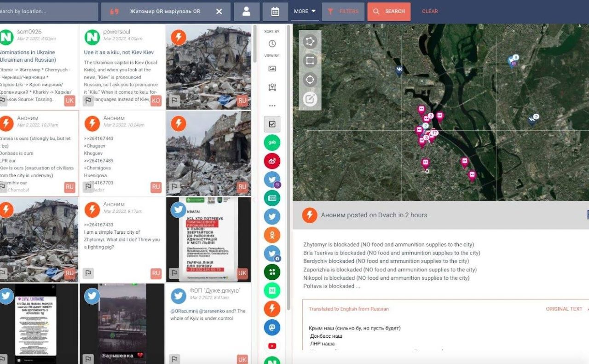Toggle the Weibo source filter
The height and width of the screenshot is (364, 589).
[x=272, y=161]
